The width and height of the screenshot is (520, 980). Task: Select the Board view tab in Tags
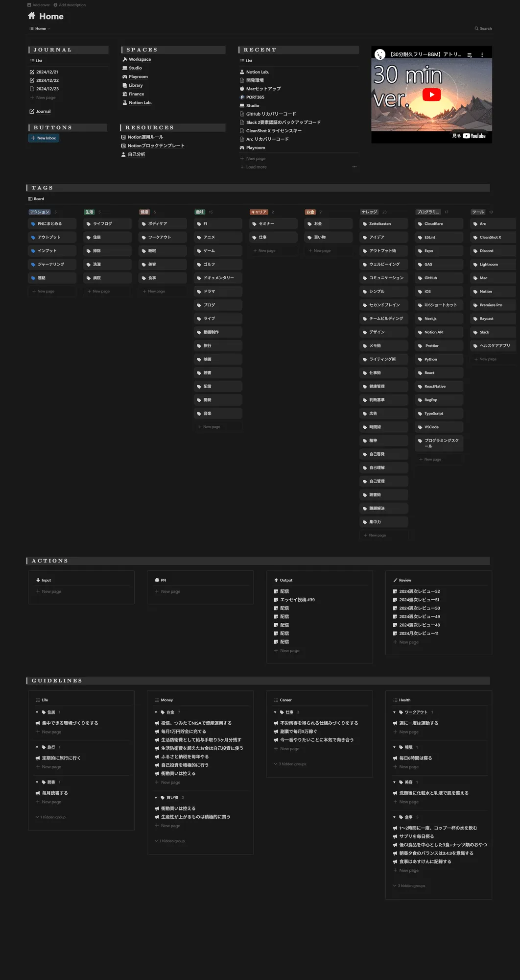point(36,199)
